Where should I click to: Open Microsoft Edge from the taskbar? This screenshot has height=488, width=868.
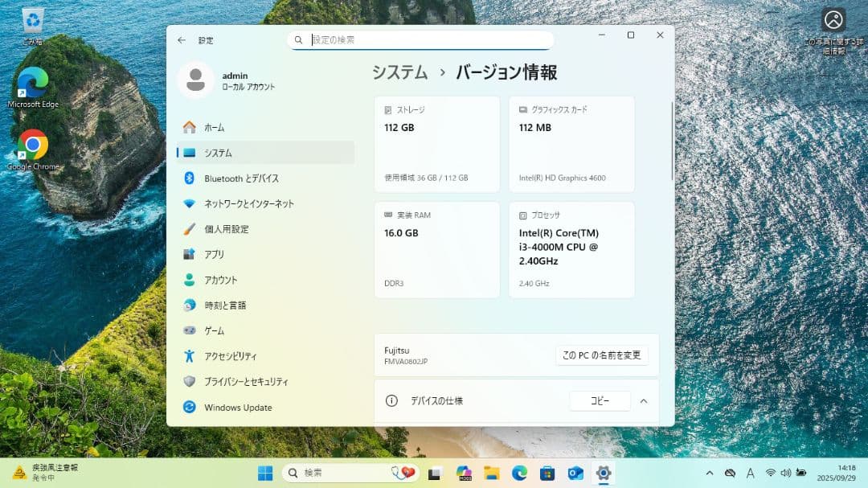(x=519, y=473)
